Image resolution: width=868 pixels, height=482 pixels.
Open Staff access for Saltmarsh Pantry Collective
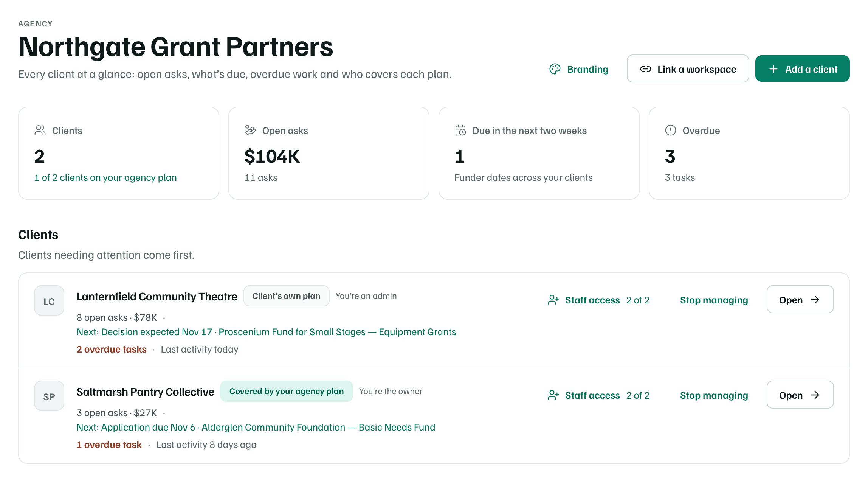point(598,395)
